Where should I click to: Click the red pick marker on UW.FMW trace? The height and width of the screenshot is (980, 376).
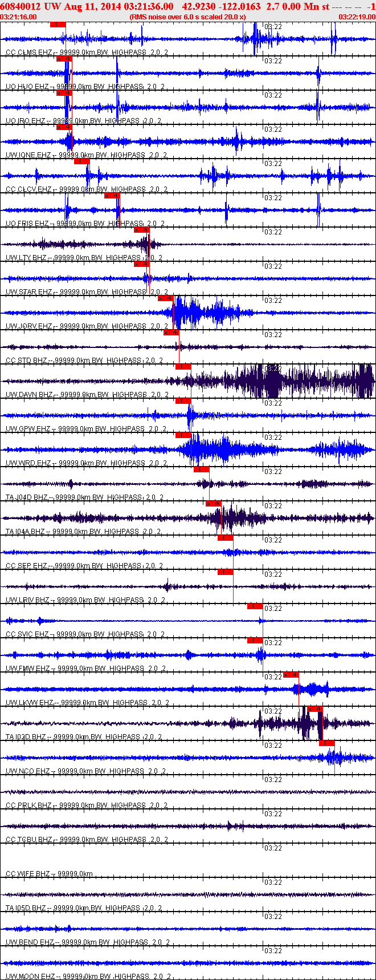(255, 641)
